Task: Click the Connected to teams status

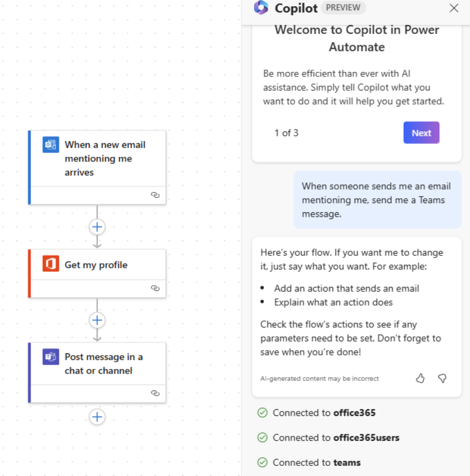Action: tap(317, 462)
